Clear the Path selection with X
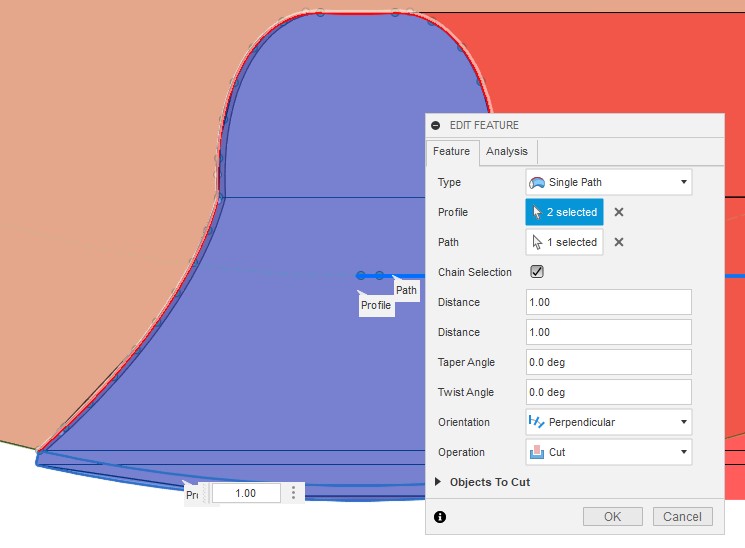This screenshot has width=745, height=548. click(x=619, y=242)
